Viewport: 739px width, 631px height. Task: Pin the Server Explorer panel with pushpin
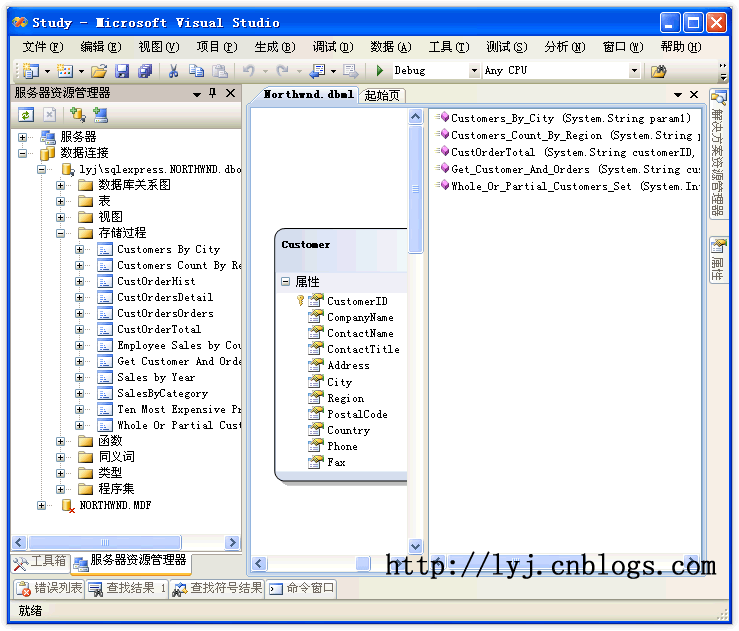pyautogui.click(x=213, y=93)
